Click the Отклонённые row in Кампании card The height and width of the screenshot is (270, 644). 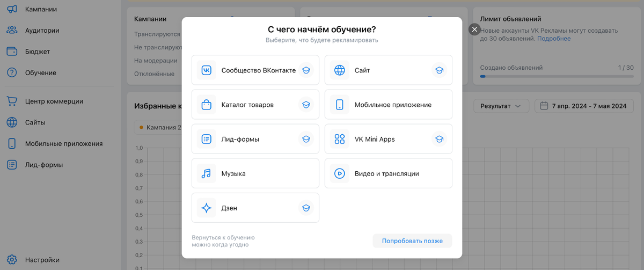[x=155, y=74]
